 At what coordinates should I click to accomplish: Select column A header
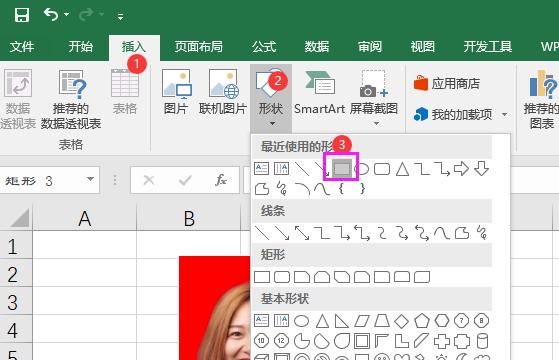84,218
